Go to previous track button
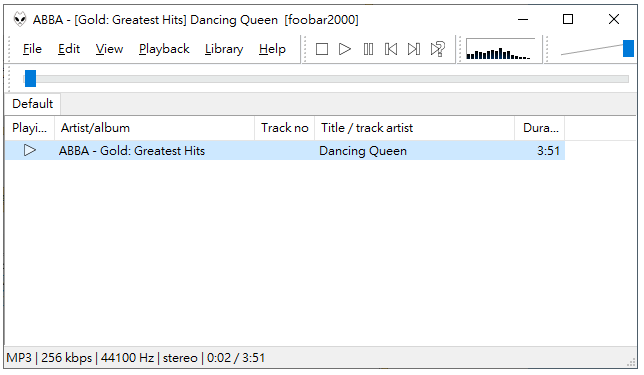Screen dimensions: 644x375 pyautogui.click(x=391, y=49)
